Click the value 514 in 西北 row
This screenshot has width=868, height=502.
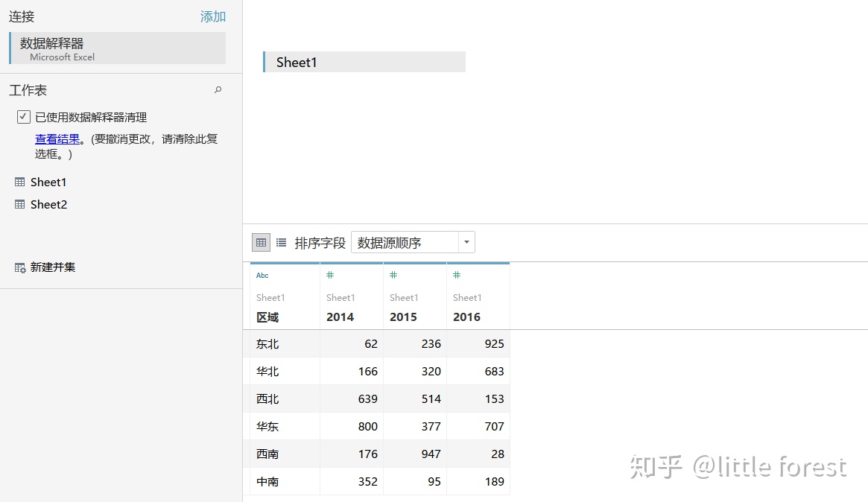pyautogui.click(x=431, y=399)
